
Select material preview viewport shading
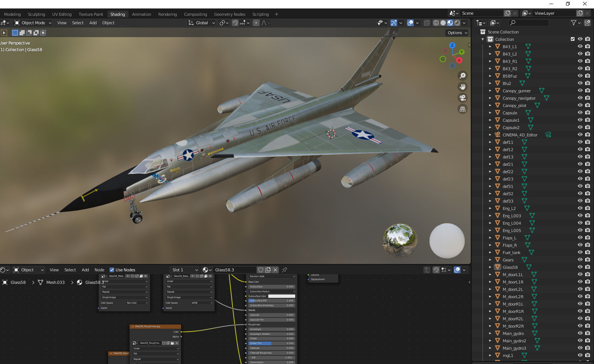[450, 23]
